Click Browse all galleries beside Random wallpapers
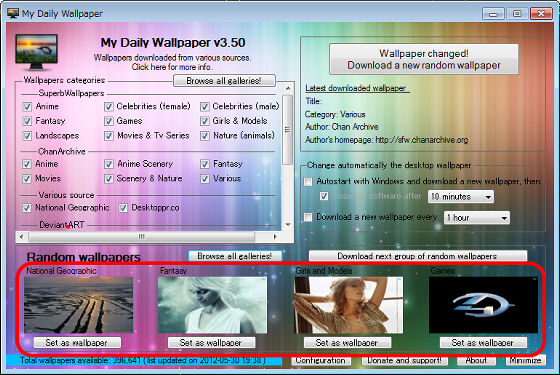Viewport: 560px width, 375px height. (235, 256)
